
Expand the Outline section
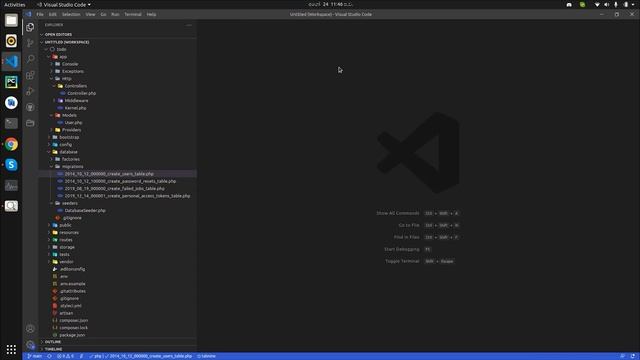118,342
